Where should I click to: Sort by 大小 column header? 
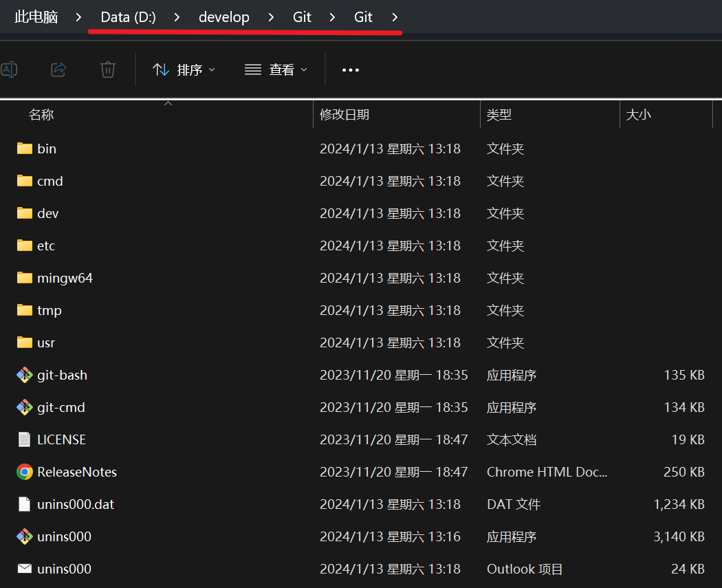pos(639,115)
